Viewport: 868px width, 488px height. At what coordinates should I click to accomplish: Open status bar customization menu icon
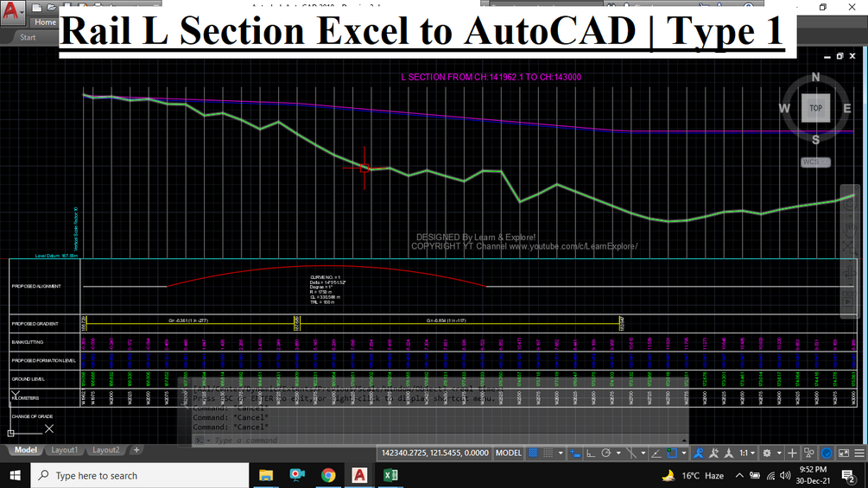pos(859,453)
